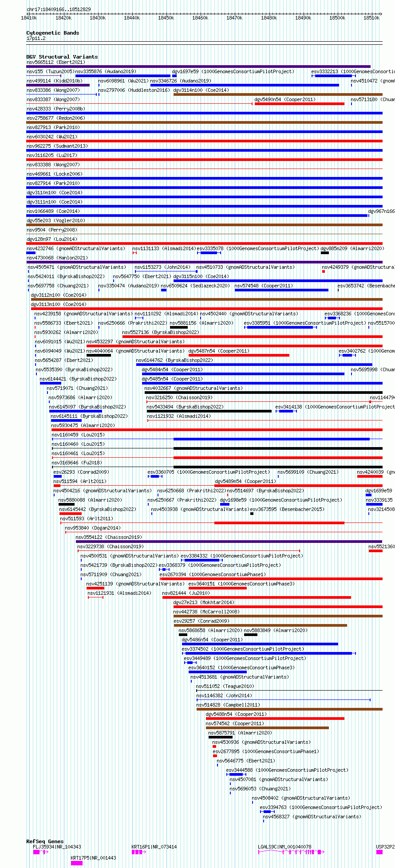Open variant nsv499114 (Kidd2010b)
This screenshot has height=868, width=395.
(x=54, y=81)
